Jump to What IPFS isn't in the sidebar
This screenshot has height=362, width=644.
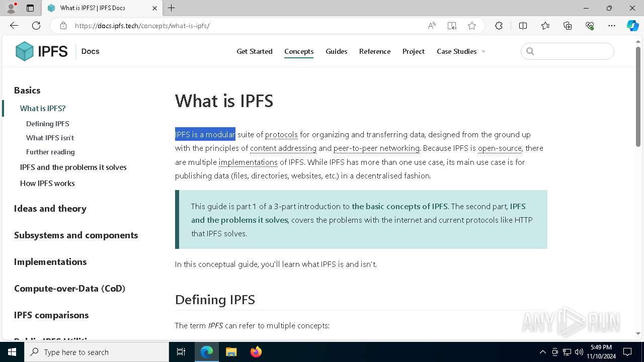click(50, 138)
